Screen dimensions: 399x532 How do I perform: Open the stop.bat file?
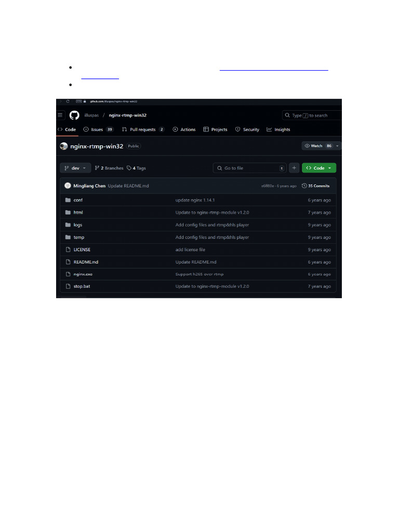[82, 286]
